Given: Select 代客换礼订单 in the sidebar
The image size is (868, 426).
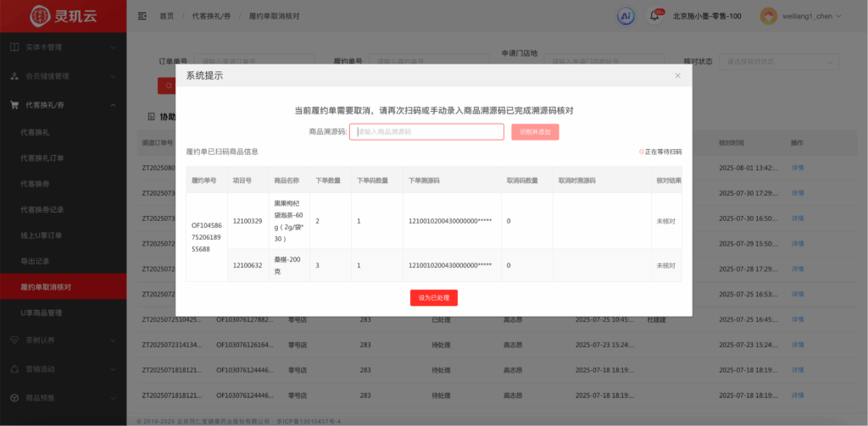Looking at the screenshot, I should pyautogui.click(x=42, y=158).
